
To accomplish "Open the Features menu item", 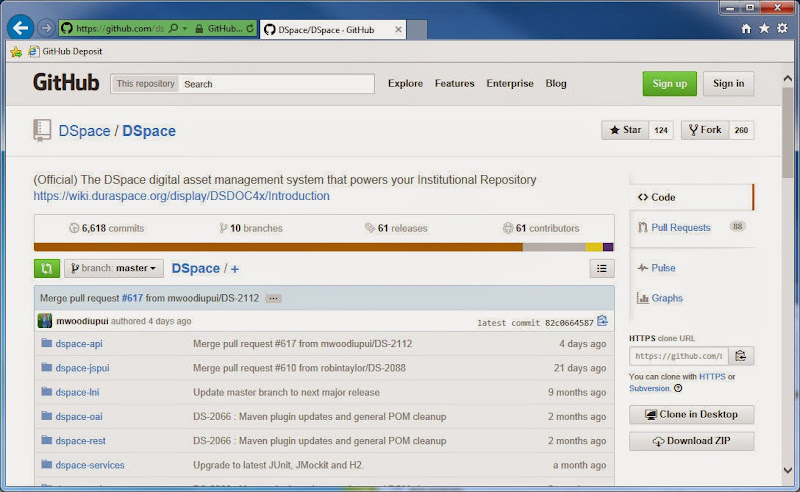I will (454, 83).
